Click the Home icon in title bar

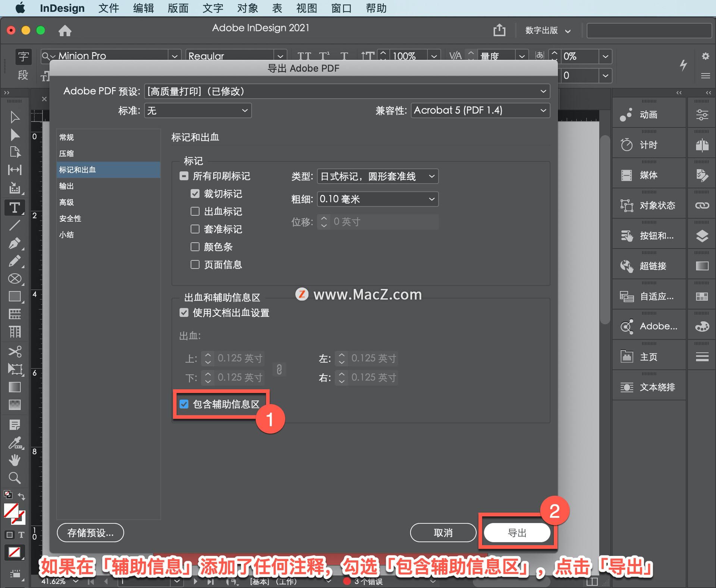coord(65,31)
